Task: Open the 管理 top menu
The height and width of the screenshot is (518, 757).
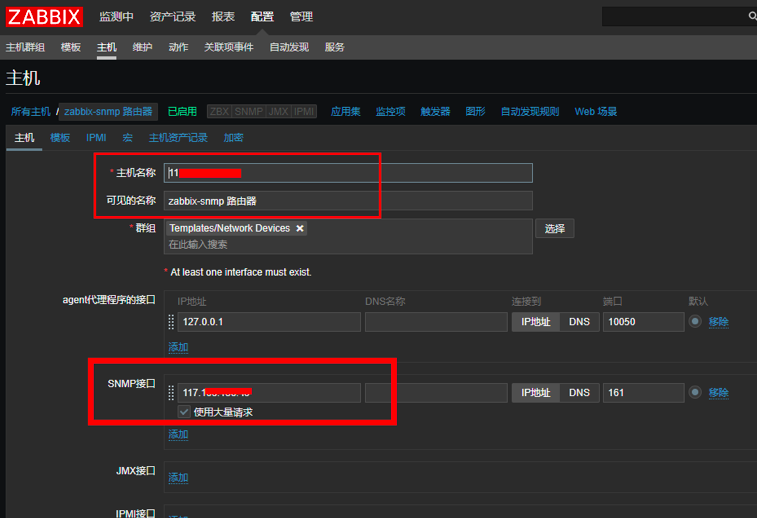Action: [x=301, y=17]
